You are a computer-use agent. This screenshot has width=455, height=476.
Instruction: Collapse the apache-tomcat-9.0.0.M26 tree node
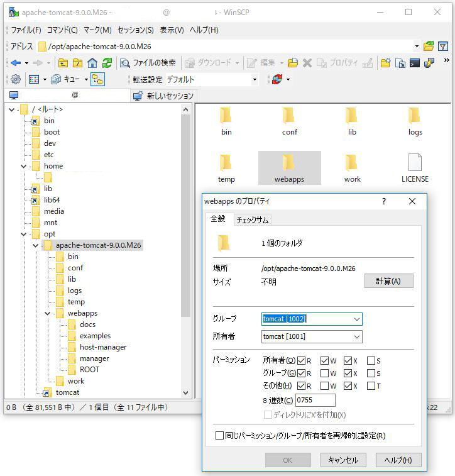[35, 246]
